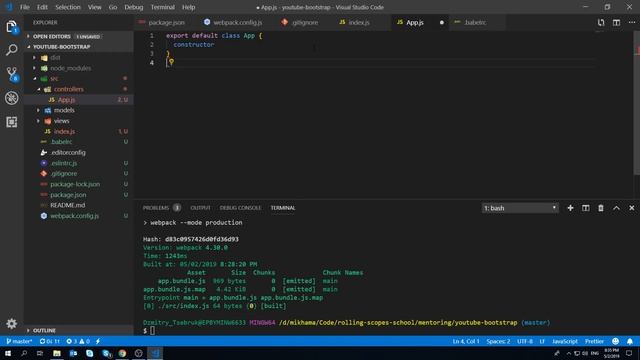Open changes compare icon in editor toolbar

pyautogui.click(x=601, y=22)
